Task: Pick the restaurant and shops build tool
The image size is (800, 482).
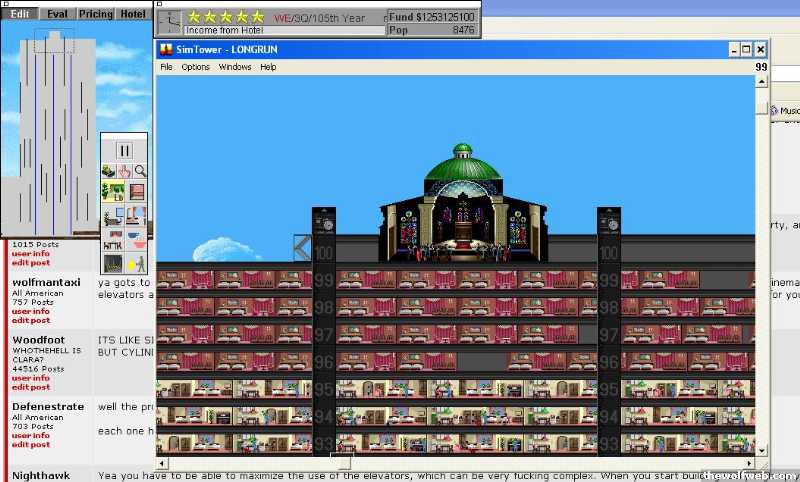Action: 136,240
